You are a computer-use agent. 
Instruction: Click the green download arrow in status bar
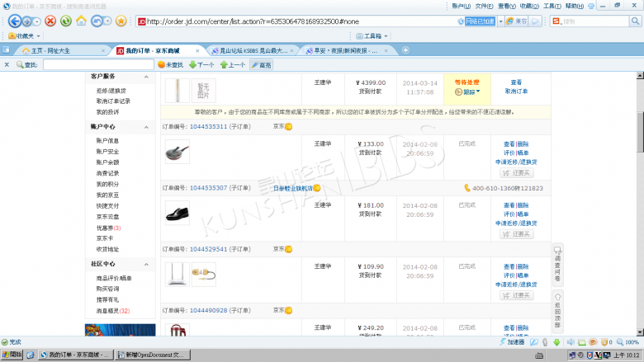point(556,342)
